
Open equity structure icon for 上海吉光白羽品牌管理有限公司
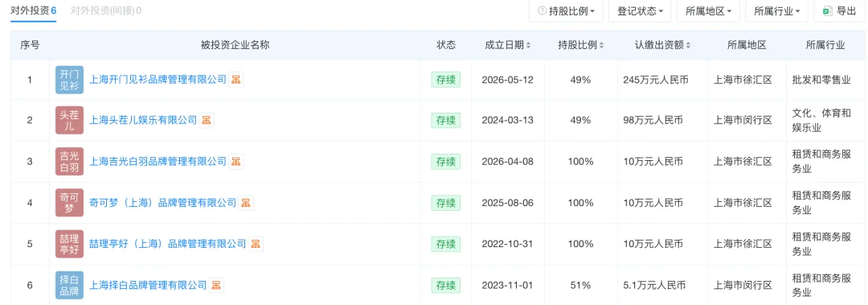tap(236, 162)
